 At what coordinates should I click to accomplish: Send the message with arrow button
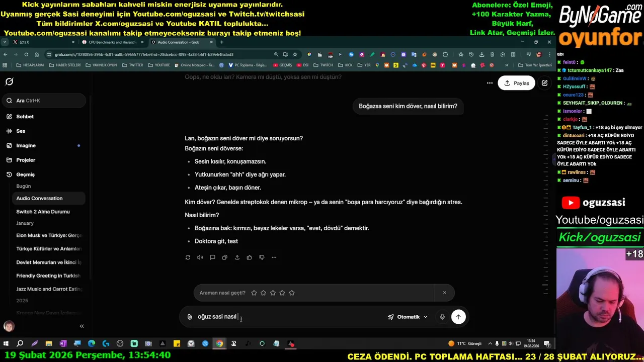(458, 317)
